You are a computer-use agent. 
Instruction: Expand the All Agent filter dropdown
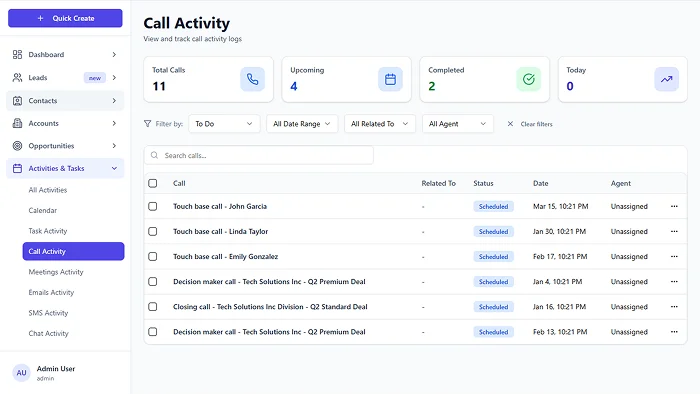pos(457,124)
